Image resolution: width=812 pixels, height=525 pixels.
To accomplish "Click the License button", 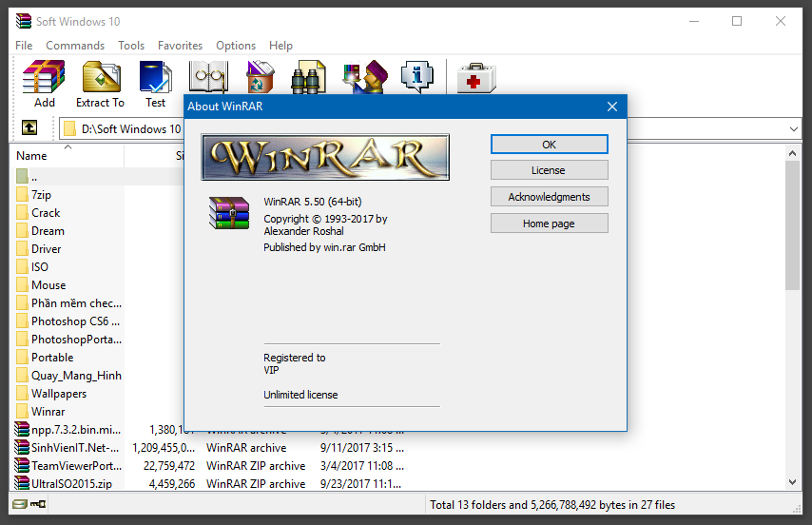I will point(549,170).
